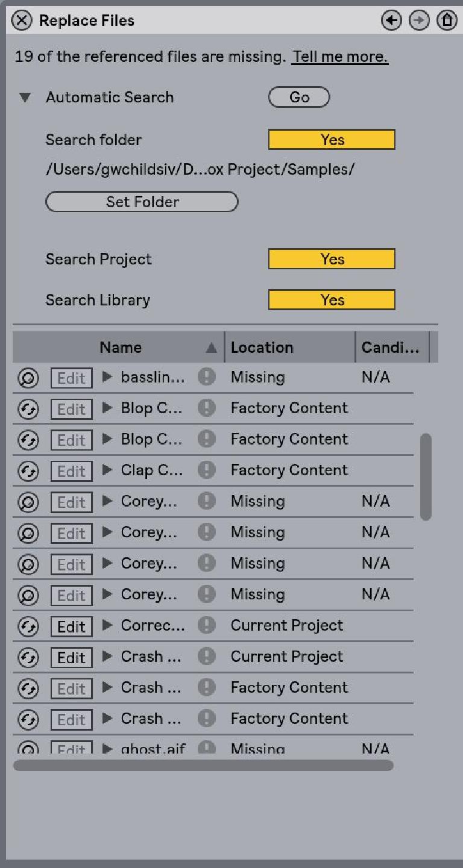
Task: Sort the list by Location column header
Action: (290, 348)
